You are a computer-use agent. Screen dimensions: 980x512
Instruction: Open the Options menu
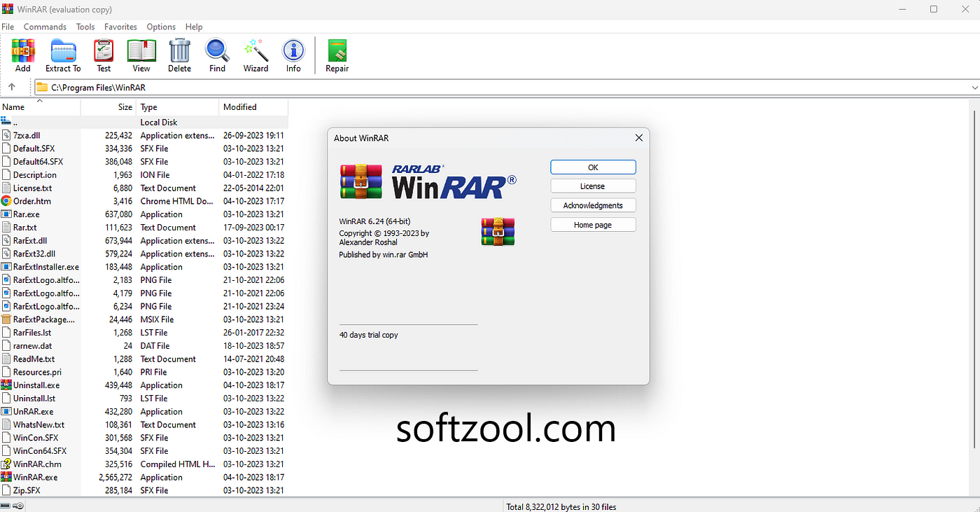click(x=161, y=27)
